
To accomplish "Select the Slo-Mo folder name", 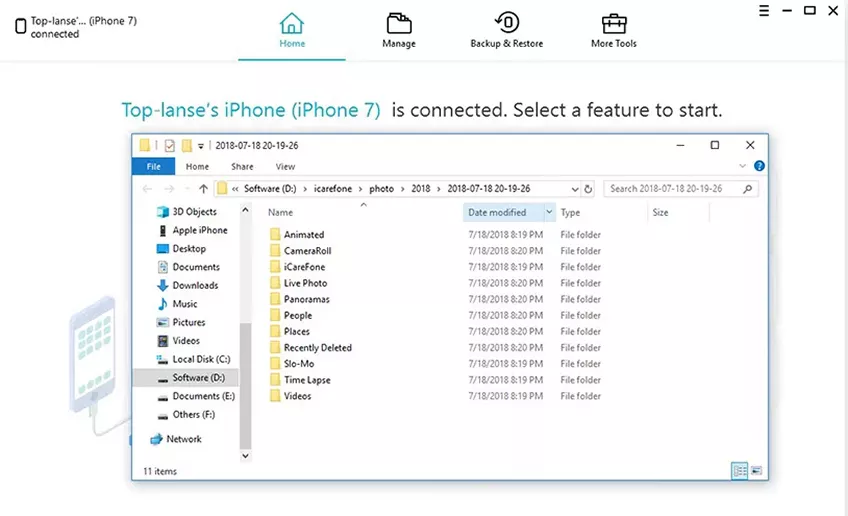I will pyautogui.click(x=299, y=364).
